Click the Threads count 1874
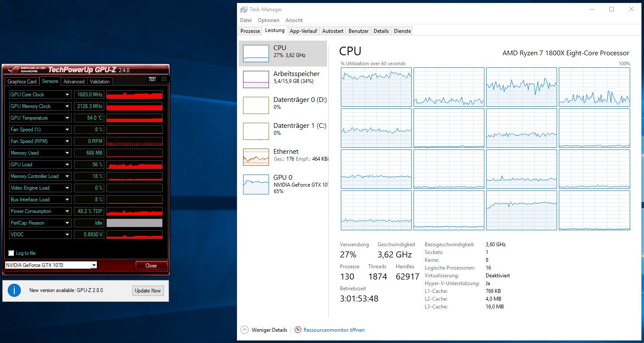 point(378,276)
